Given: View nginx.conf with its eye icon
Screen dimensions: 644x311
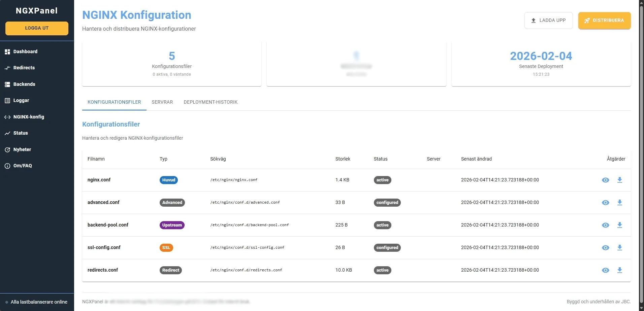Looking at the screenshot, I should (x=605, y=180).
